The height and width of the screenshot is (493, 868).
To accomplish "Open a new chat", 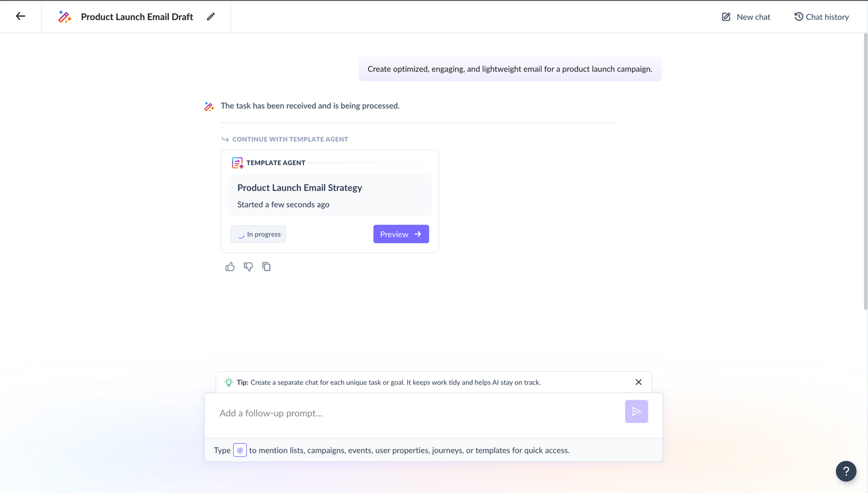I will pos(745,16).
